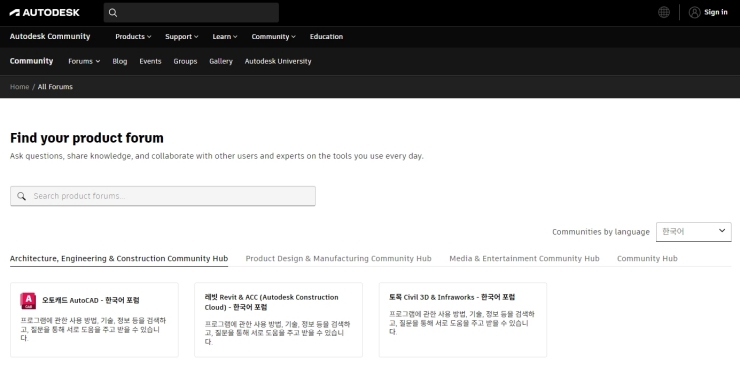740x368 pixels.
Task: Open the Revit & ACC Korean forum card
Action: click(278, 319)
